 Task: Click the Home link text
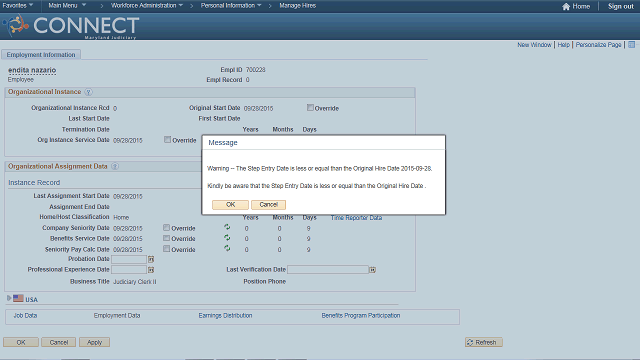581,7
